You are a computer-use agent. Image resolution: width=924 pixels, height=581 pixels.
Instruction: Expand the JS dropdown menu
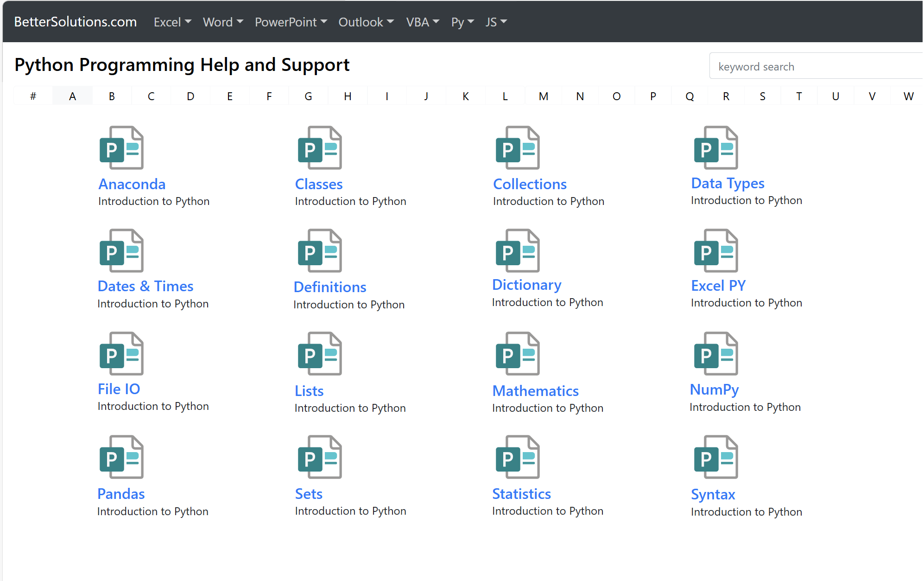(x=496, y=22)
